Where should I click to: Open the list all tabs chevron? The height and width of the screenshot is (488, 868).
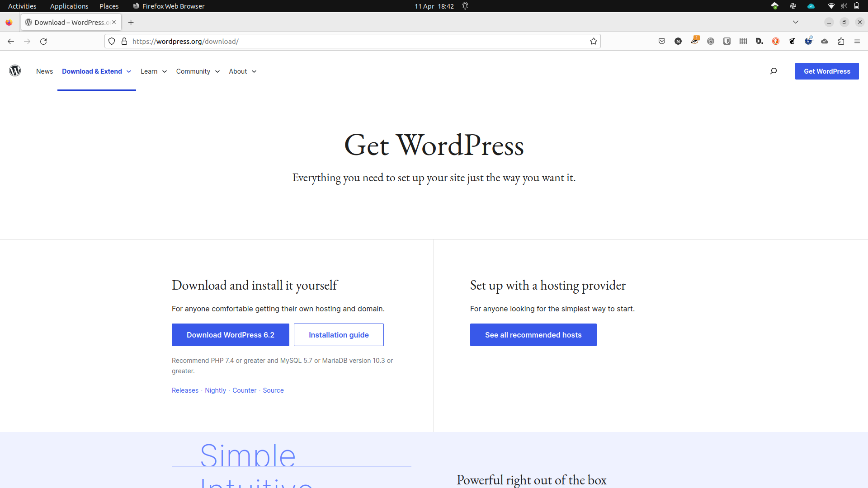[x=796, y=22]
